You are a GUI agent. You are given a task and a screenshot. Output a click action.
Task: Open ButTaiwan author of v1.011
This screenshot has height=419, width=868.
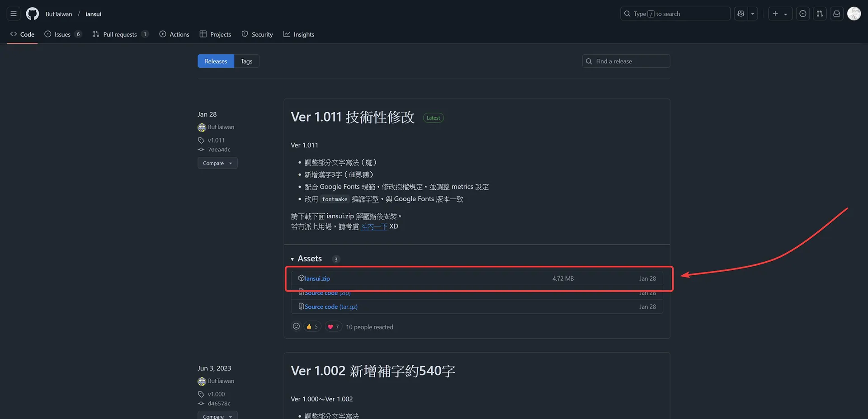(221, 127)
